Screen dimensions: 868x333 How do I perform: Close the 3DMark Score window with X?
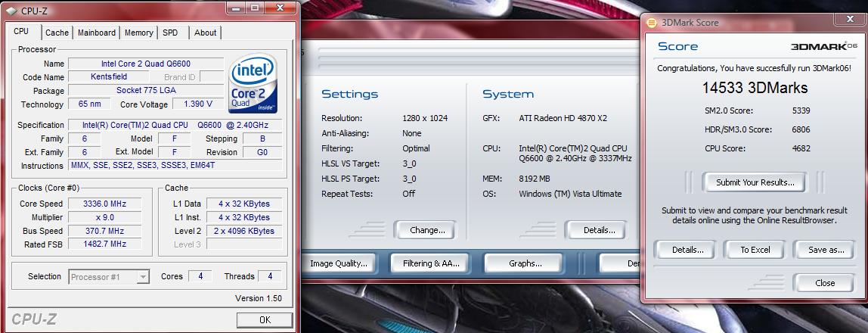851,20
